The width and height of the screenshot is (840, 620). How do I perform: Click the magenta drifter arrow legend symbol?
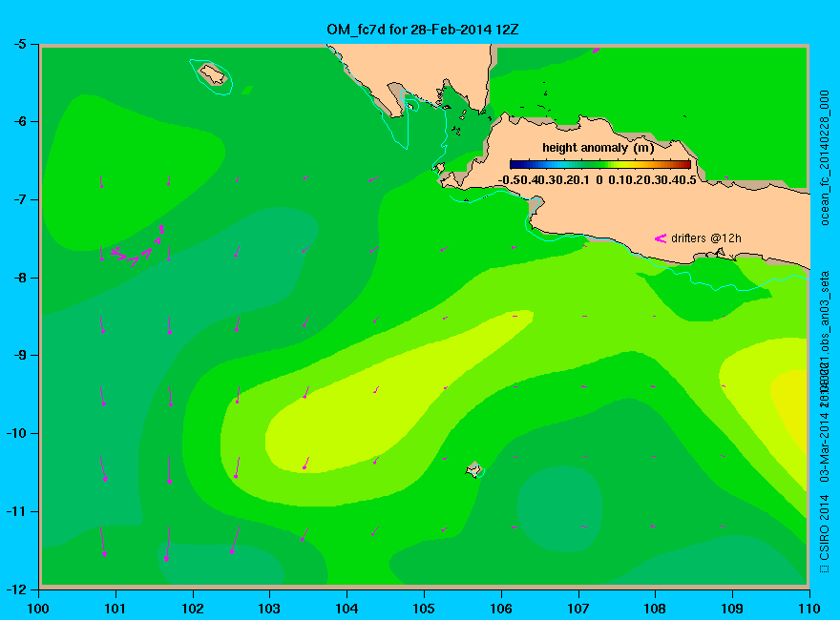[x=661, y=238]
